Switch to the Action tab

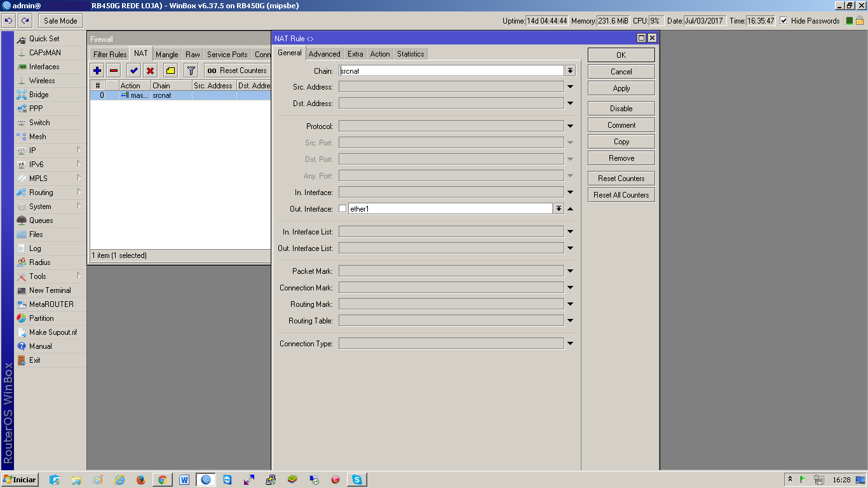tap(380, 54)
